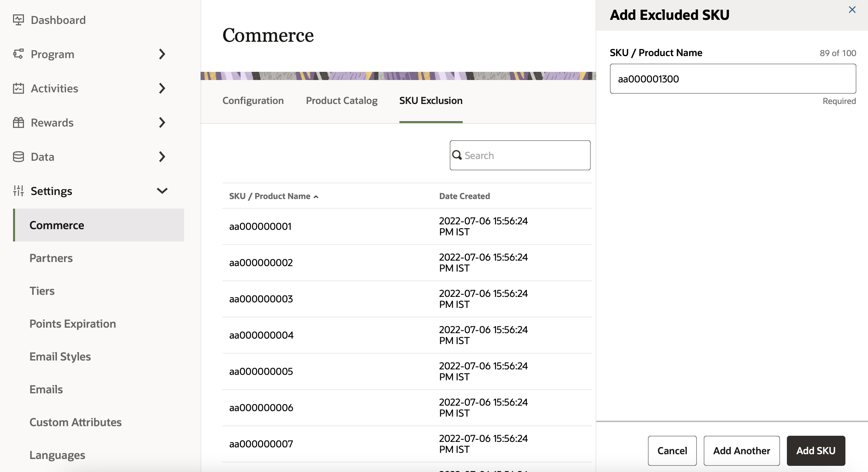Viewport: 868px width, 472px height.
Task: Click the search magnifier icon
Action: 457,155
